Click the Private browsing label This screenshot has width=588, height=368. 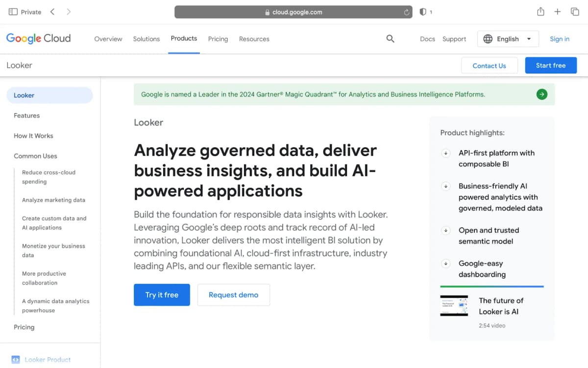click(x=31, y=12)
